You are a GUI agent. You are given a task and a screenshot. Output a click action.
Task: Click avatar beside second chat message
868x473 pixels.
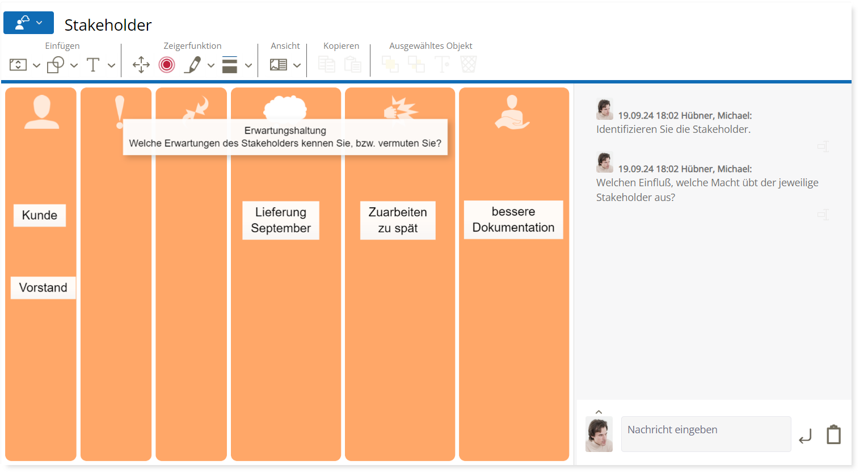(605, 162)
